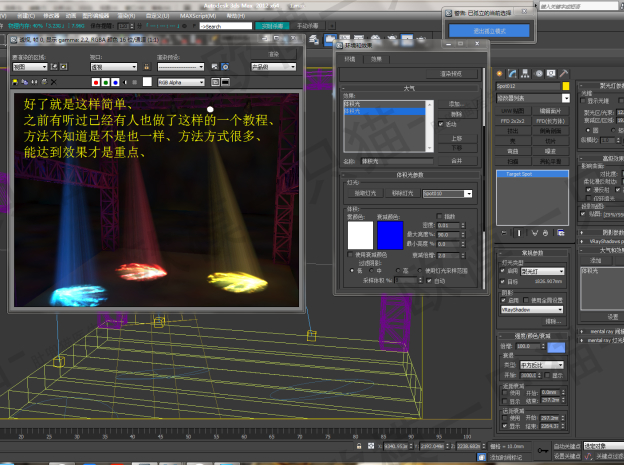The width and height of the screenshot is (624, 465).
Task: Toggle the light type On checkbox
Action: [x=503, y=271]
